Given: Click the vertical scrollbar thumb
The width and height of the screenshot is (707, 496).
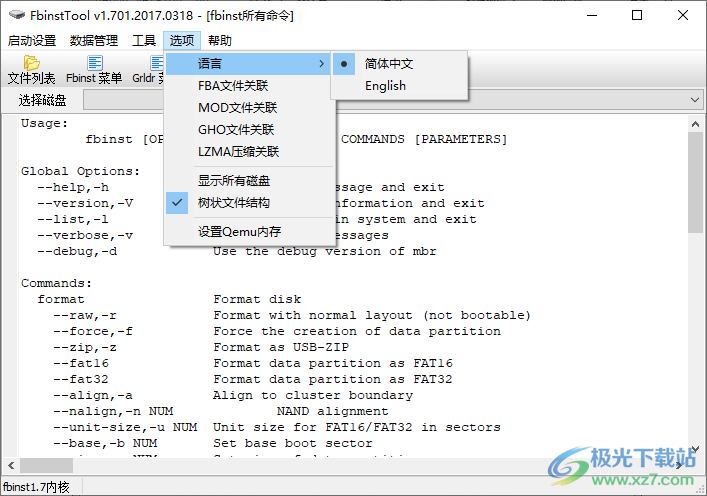Looking at the screenshot, I should tap(695, 183).
